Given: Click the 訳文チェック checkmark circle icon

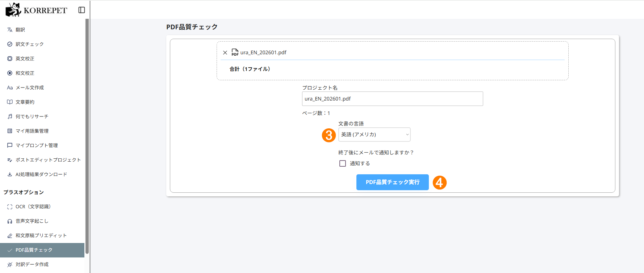Looking at the screenshot, I should [10, 44].
